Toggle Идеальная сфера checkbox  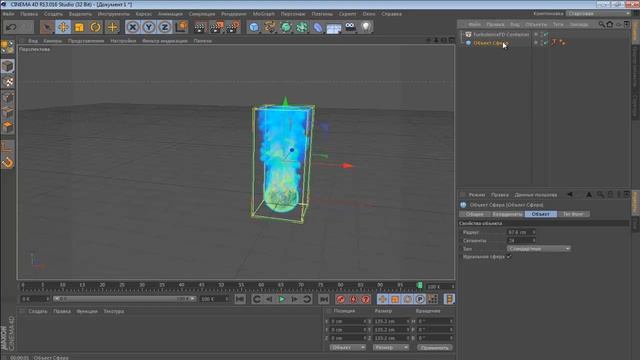509,257
